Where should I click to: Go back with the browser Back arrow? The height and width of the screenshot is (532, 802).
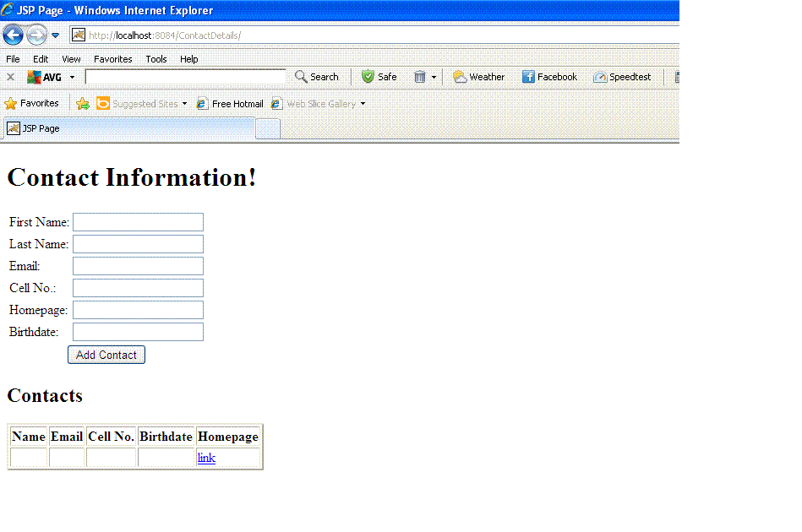[14, 35]
